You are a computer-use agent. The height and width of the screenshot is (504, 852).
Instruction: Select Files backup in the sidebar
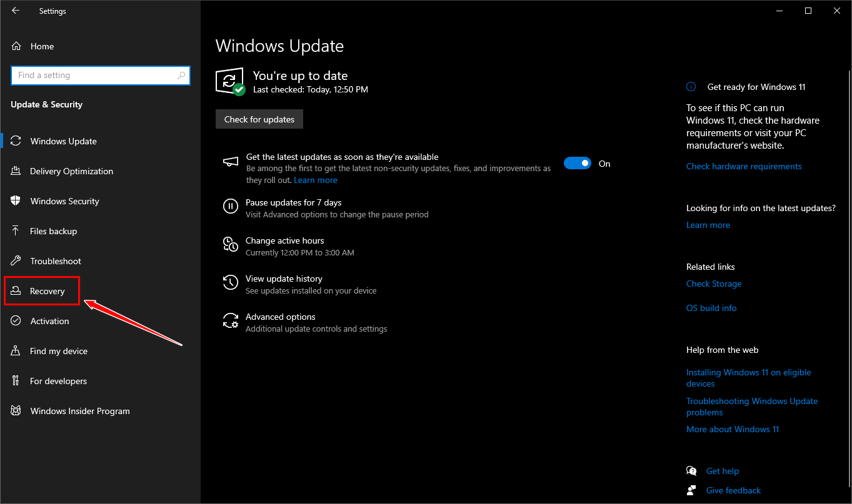tap(54, 231)
